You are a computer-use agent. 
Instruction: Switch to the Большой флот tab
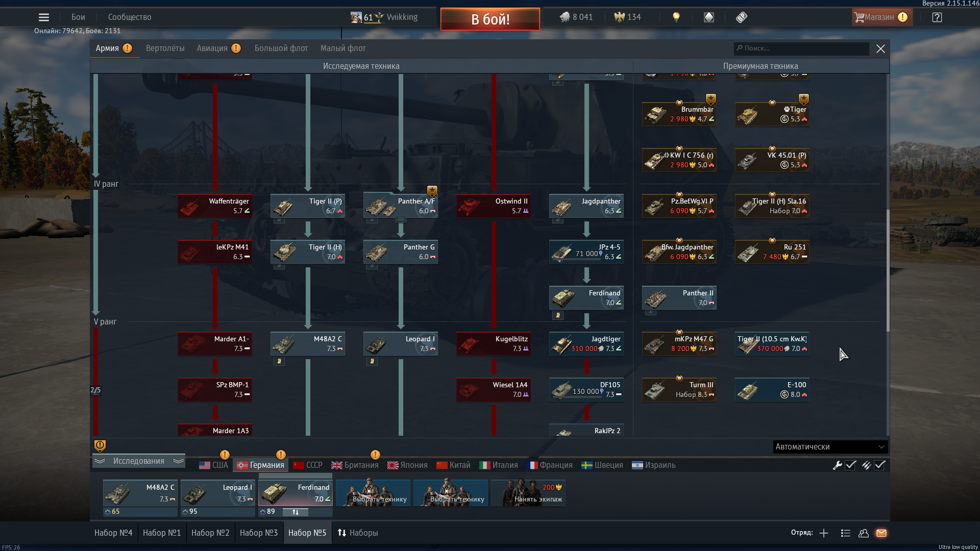[281, 48]
